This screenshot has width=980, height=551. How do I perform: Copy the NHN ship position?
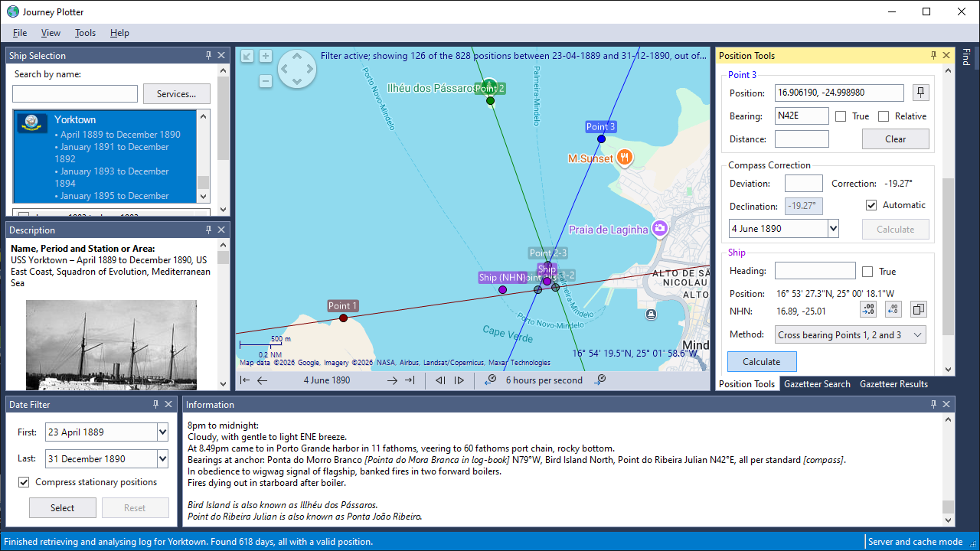[x=918, y=310]
